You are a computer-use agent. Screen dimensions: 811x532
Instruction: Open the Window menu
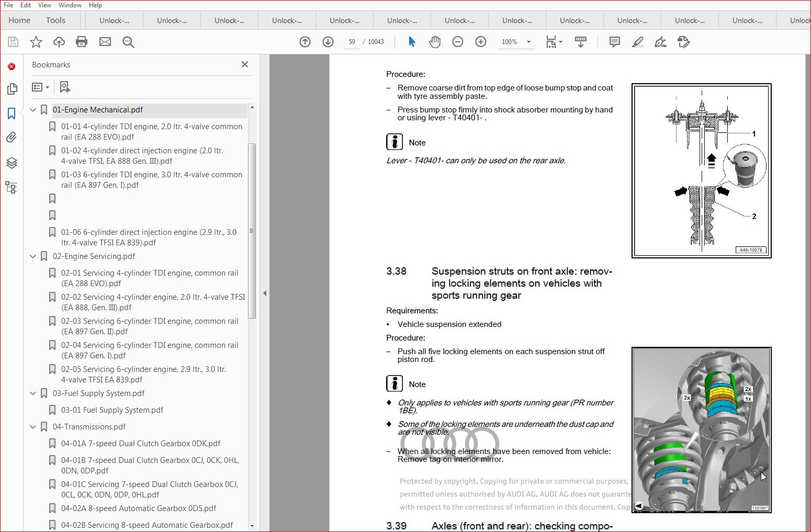pos(70,5)
